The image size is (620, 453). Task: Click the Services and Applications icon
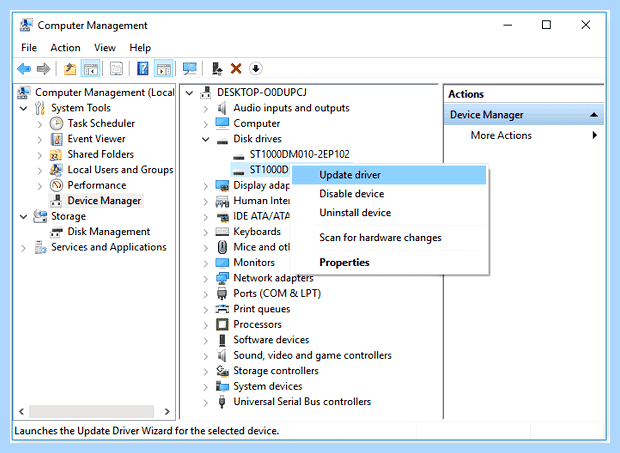(40, 247)
